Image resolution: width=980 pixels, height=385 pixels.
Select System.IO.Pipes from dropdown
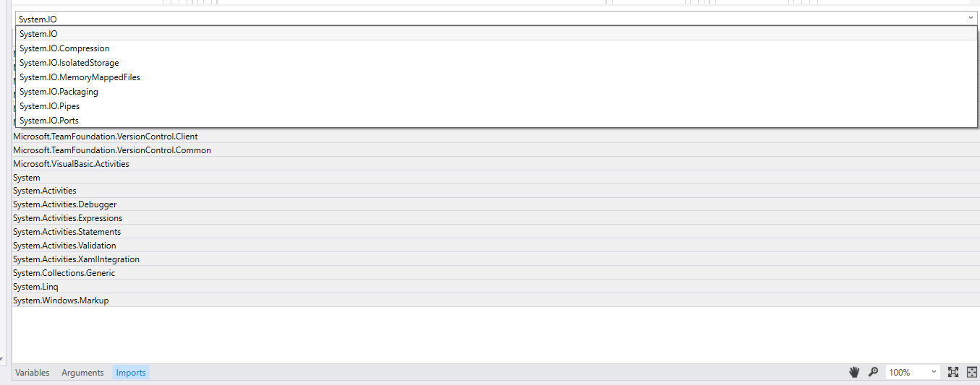point(496,106)
